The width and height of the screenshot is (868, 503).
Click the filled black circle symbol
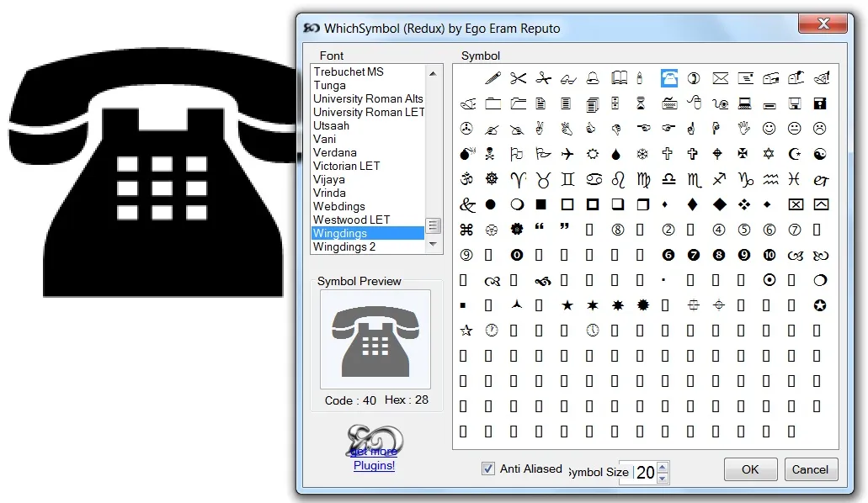click(x=491, y=204)
